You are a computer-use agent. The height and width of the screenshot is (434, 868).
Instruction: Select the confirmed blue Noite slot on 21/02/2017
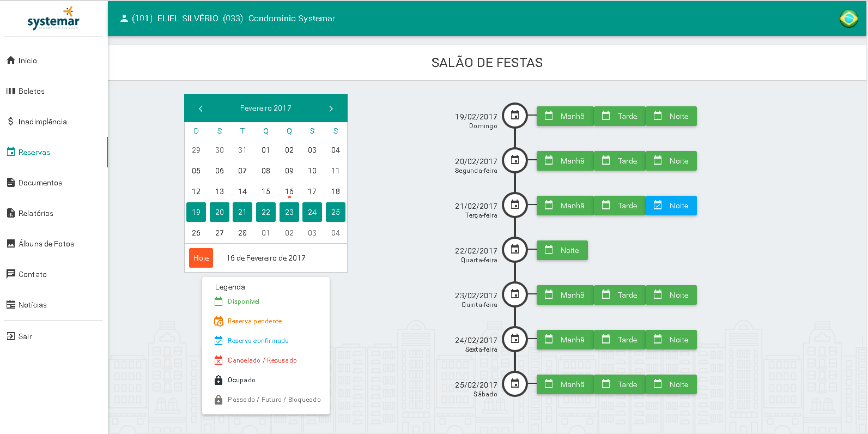671,206
